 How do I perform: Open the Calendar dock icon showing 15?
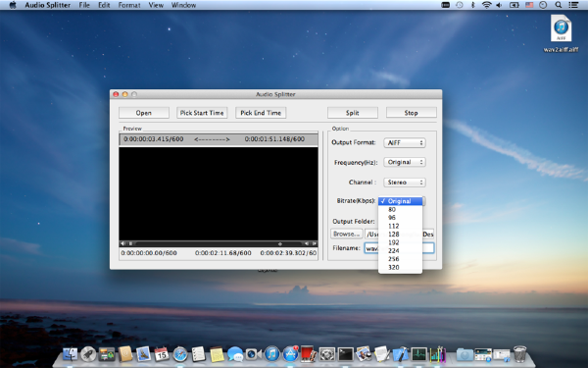pos(162,354)
